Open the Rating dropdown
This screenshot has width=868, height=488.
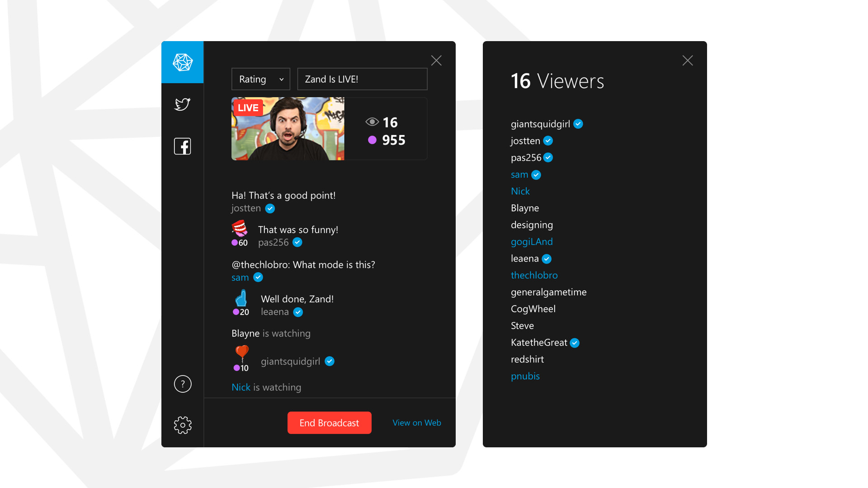tap(260, 79)
